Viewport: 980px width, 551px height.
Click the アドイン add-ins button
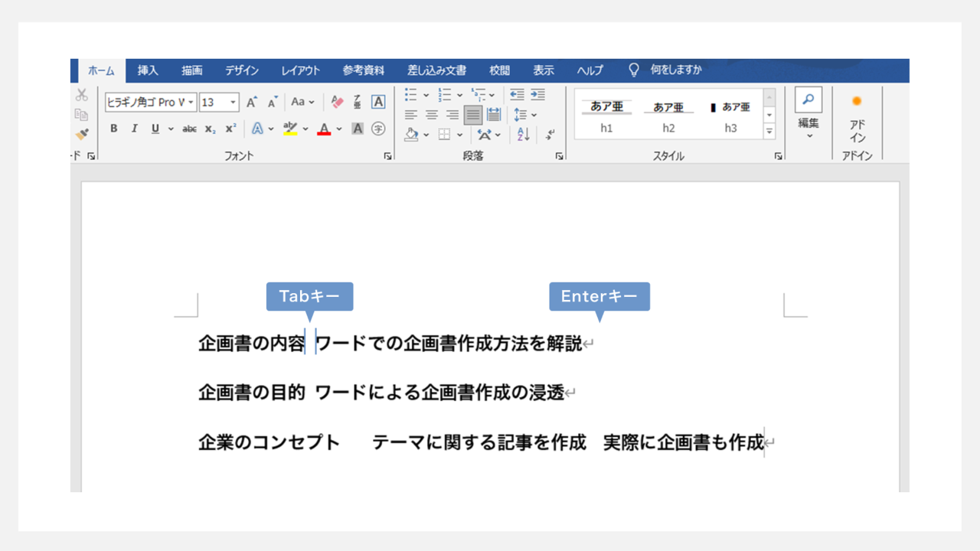point(857,119)
